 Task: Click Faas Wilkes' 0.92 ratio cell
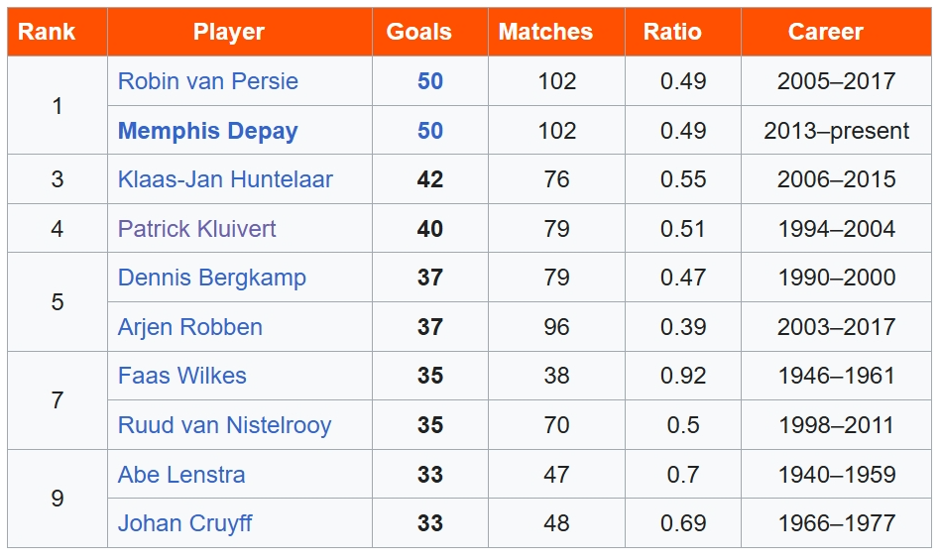(x=683, y=376)
